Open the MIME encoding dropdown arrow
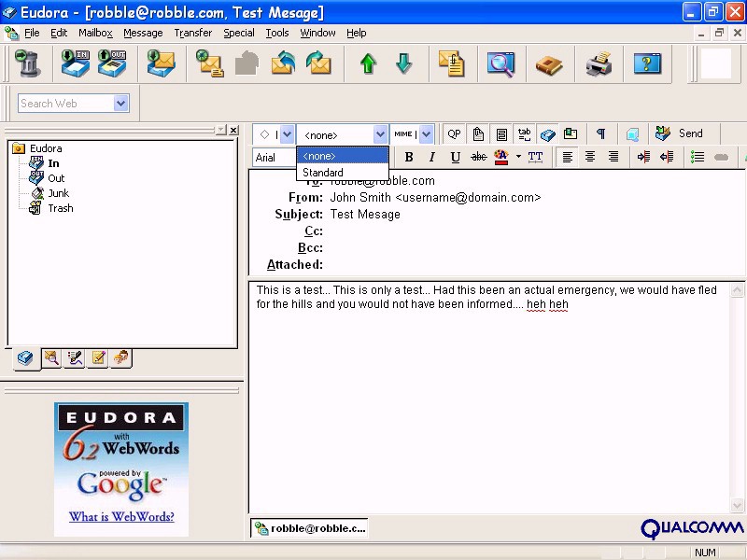The width and height of the screenshot is (747, 560). 426,134
